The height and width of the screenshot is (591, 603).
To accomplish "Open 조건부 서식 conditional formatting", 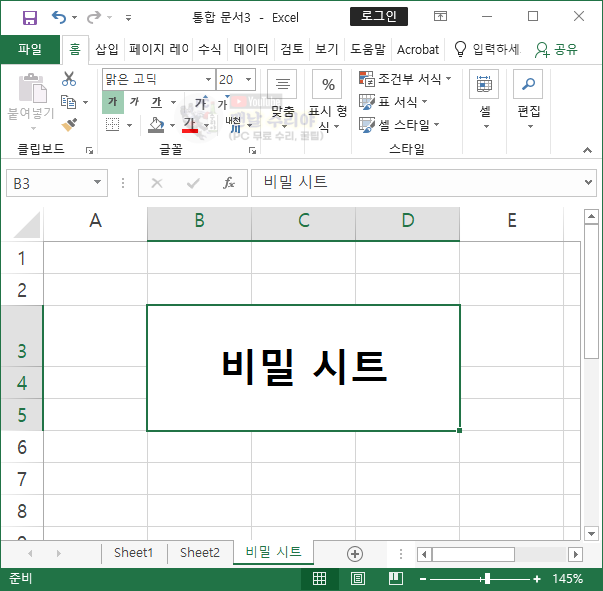I will (x=405, y=79).
